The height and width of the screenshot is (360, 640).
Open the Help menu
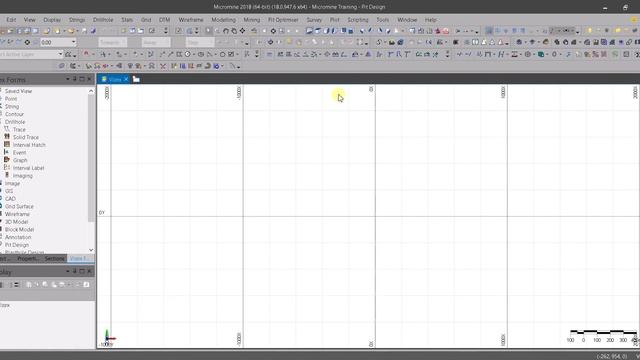[x=431, y=20]
